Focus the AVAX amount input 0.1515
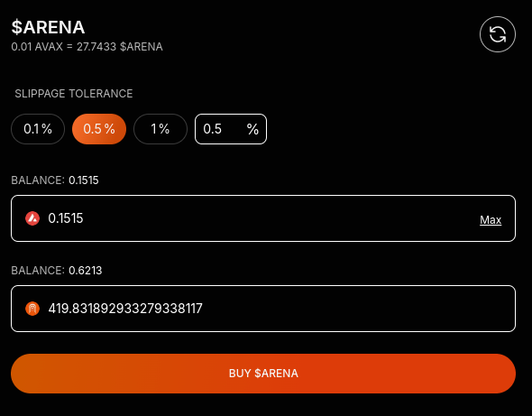The image size is (532, 416). [263, 218]
